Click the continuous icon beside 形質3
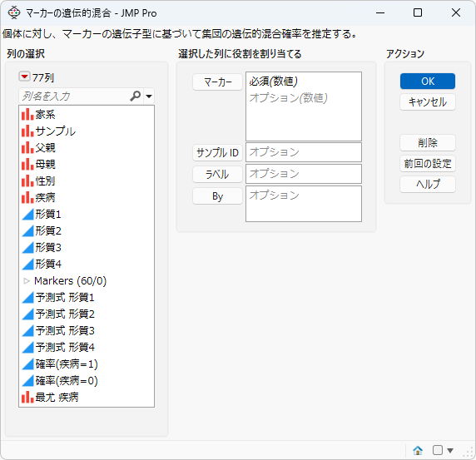 [x=27, y=248]
